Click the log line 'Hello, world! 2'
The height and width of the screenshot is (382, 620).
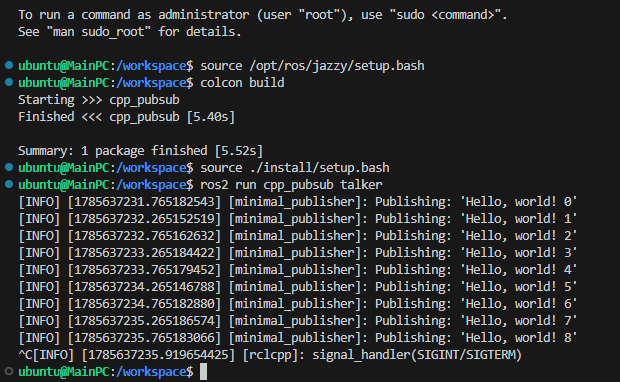coord(297,236)
